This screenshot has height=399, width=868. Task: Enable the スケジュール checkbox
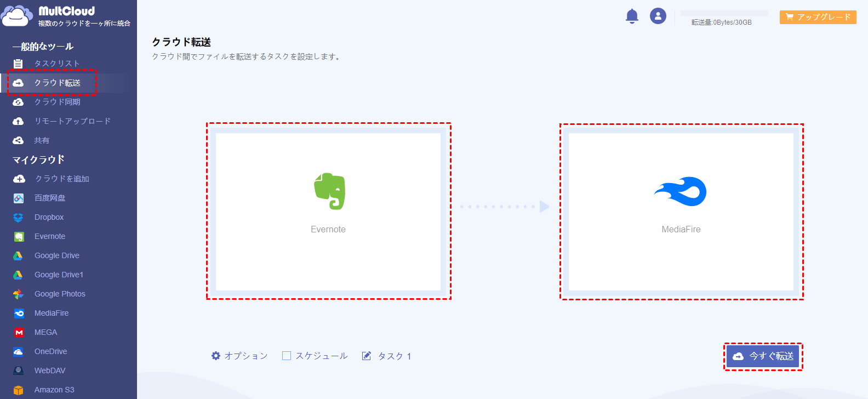click(x=286, y=356)
